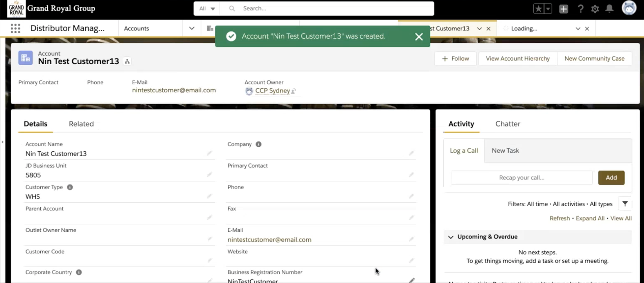
Task: Open the user profile avatar
Action: pos(629,8)
